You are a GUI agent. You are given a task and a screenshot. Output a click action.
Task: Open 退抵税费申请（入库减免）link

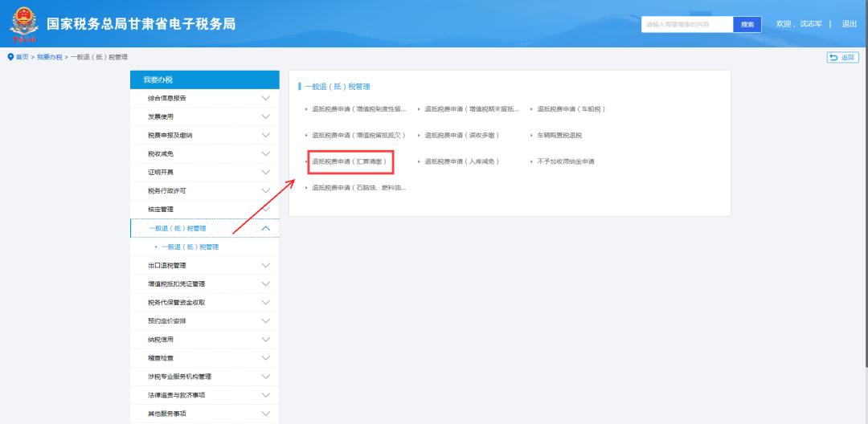tap(461, 161)
